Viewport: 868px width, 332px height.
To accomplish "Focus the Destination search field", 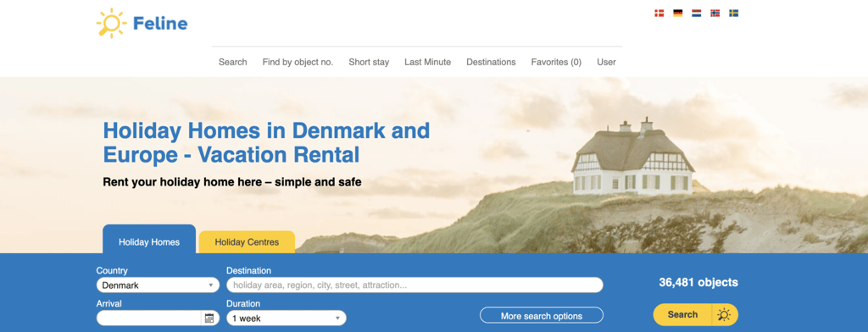I will click(x=415, y=285).
